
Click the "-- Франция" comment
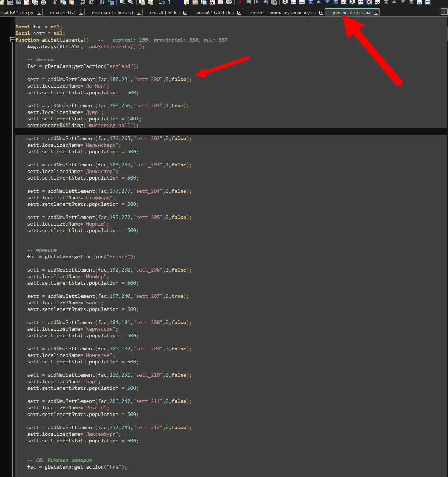coord(42,250)
